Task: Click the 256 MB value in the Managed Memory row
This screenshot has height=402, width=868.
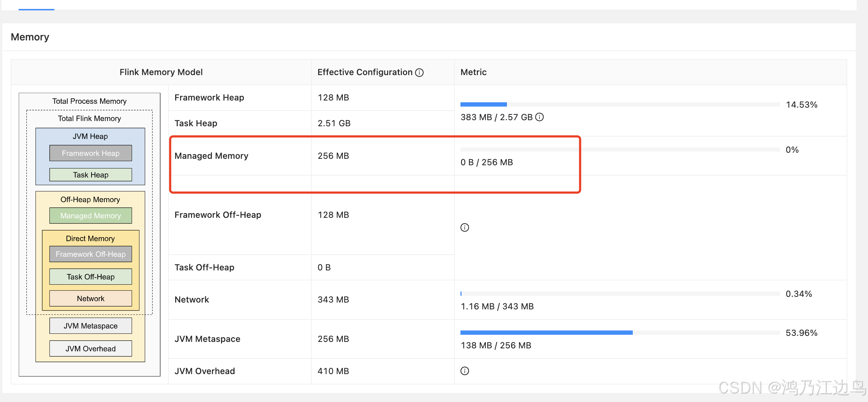Action: pyautogui.click(x=333, y=156)
